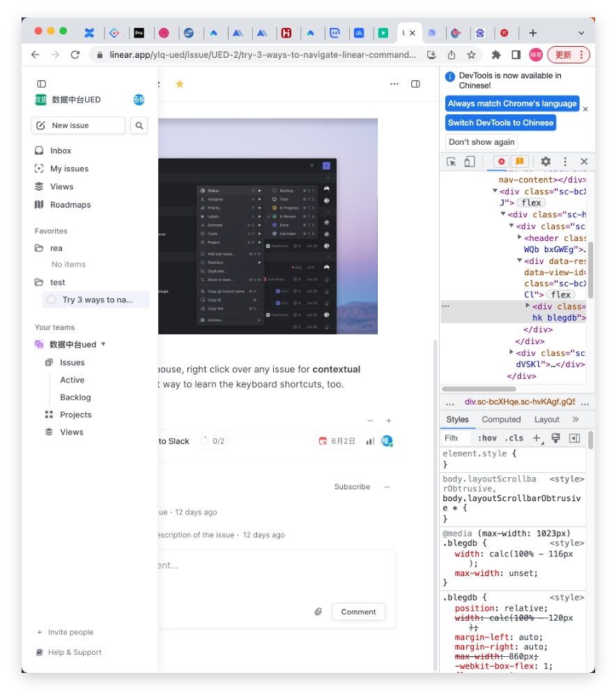Image resolution: width=616 pixels, height=698 pixels.
Task: Add a sub-issue with the plus icon
Action: tap(388, 420)
